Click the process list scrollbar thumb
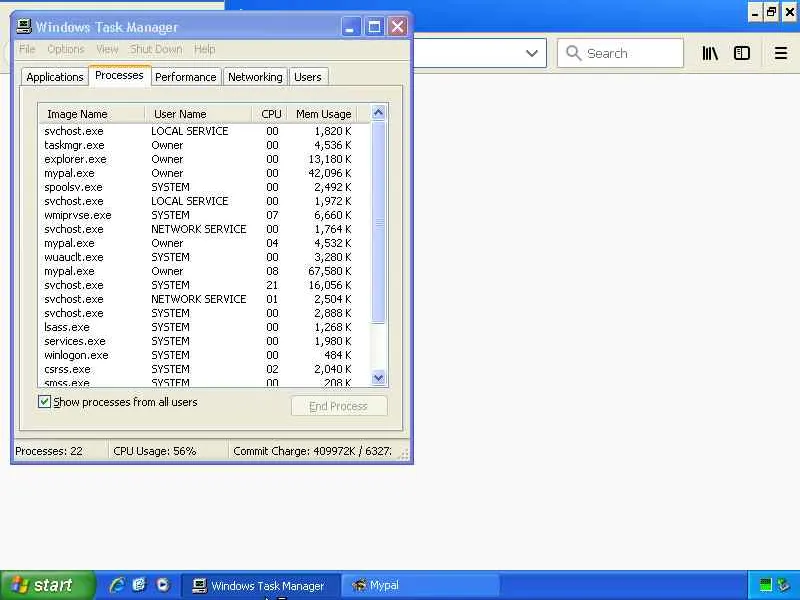The image size is (800, 600). pos(378,222)
